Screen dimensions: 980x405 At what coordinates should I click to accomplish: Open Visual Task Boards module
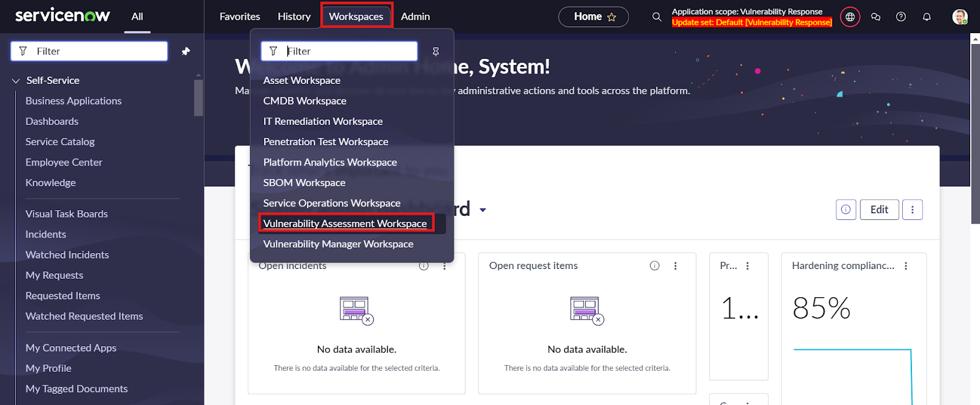[67, 214]
